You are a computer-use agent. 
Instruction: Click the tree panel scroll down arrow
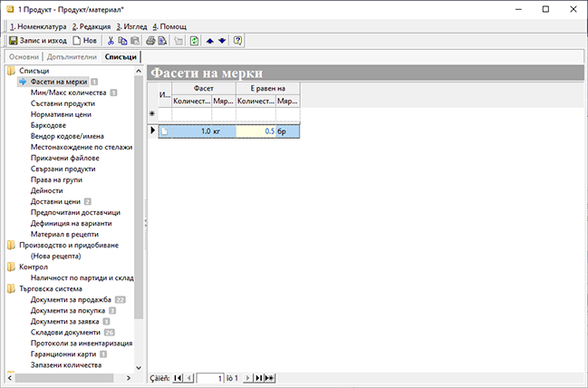139,368
